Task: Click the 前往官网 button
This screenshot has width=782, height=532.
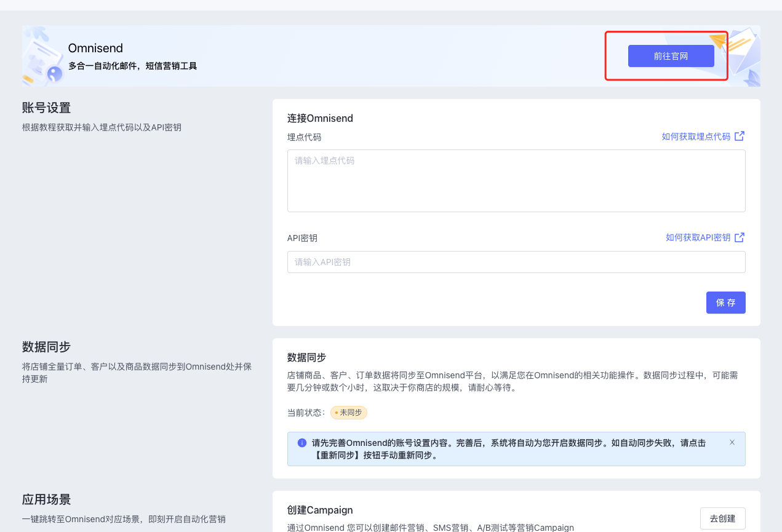Action: tap(671, 56)
